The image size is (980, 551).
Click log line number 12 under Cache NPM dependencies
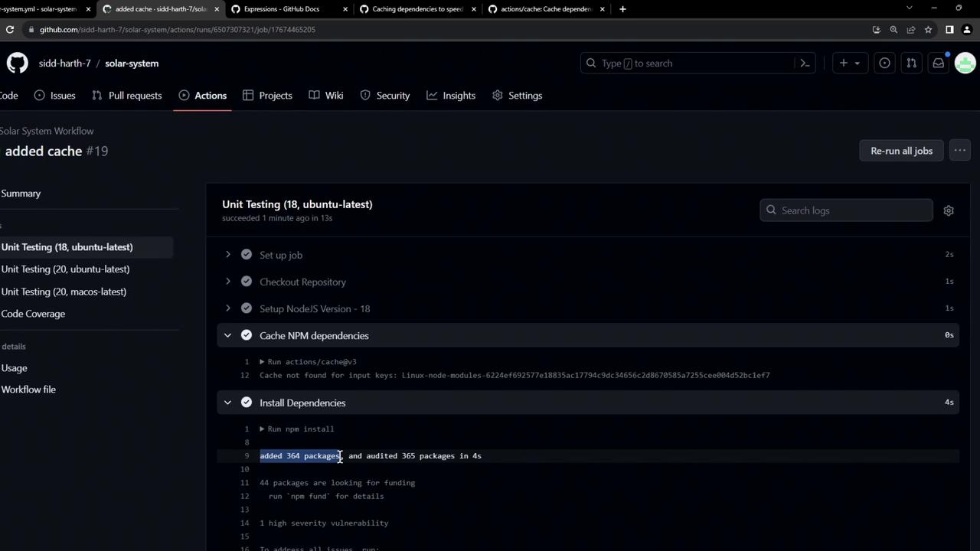[244, 376]
